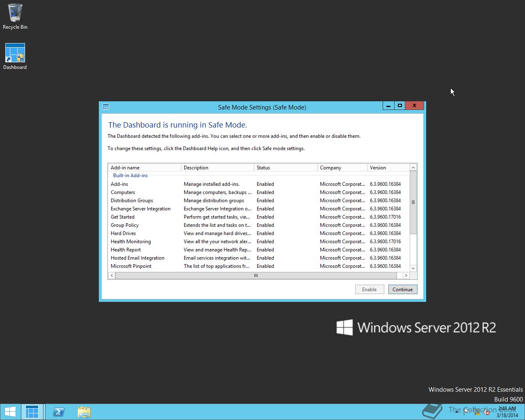Select the Dashboard desktop shortcut

(15, 56)
